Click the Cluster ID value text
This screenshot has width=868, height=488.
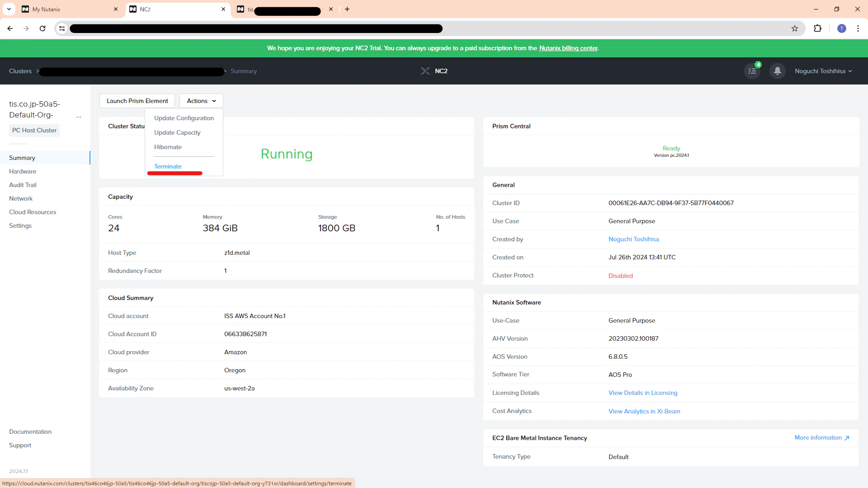pos(671,203)
